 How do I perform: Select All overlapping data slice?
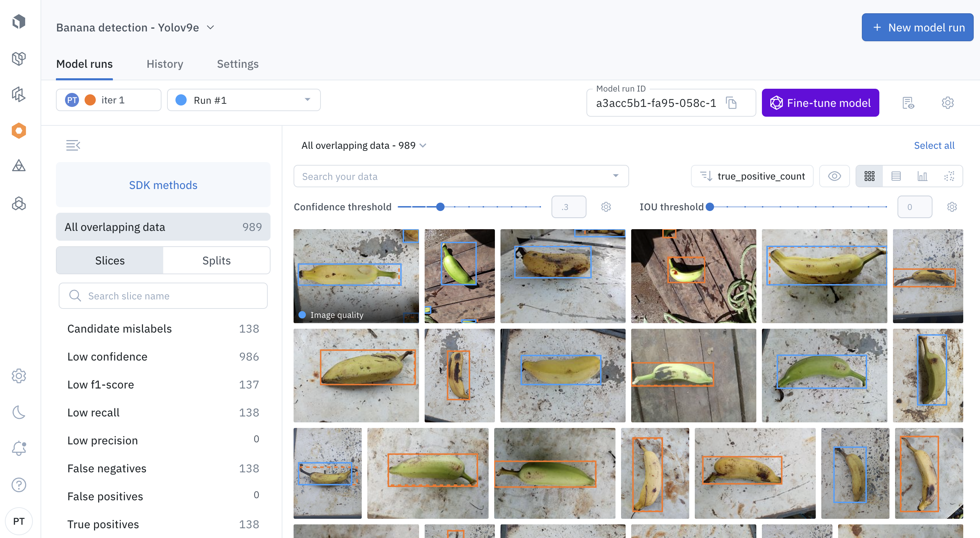click(163, 227)
